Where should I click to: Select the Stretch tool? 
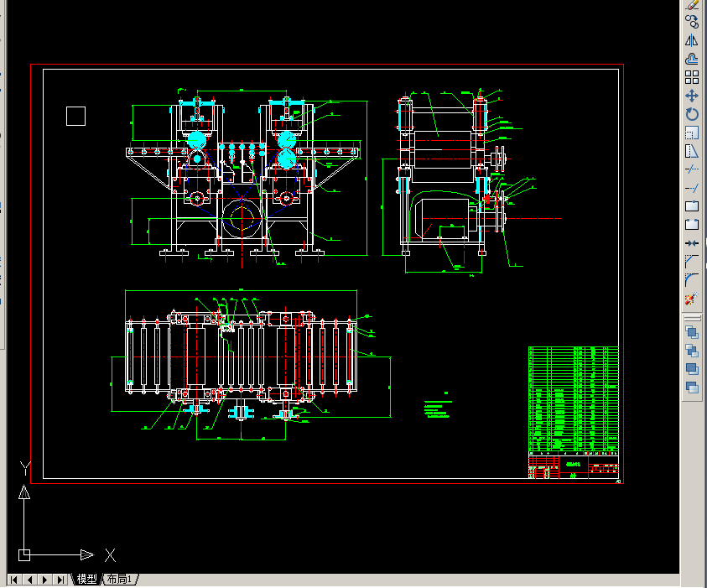tap(692, 151)
